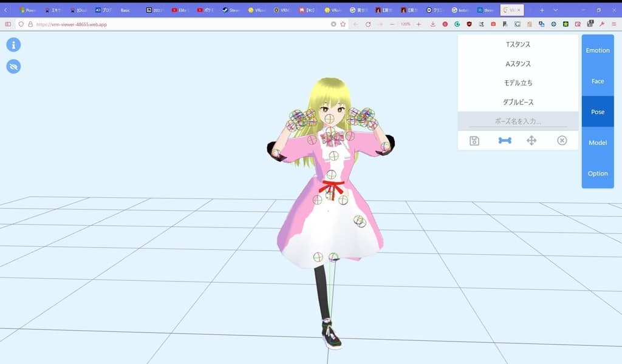Open the tracking protection shield icon
The width and height of the screenshot is (622, 364).
pos(21,24)
